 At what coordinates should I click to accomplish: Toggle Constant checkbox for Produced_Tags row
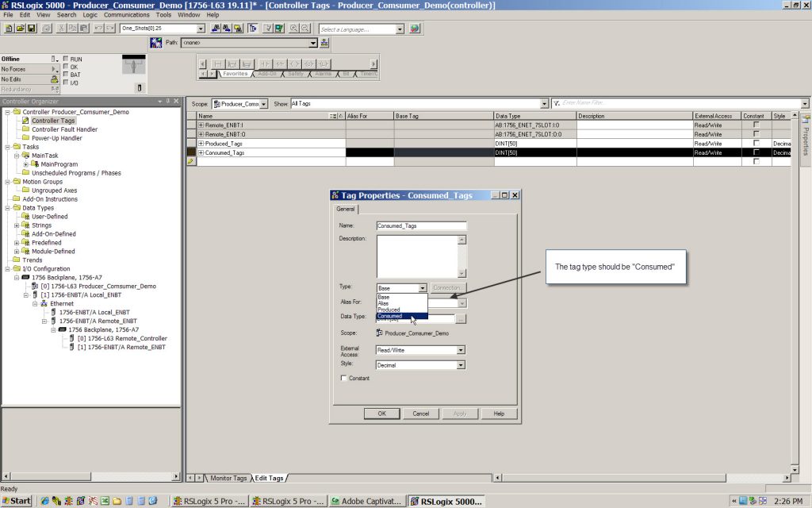756,143
